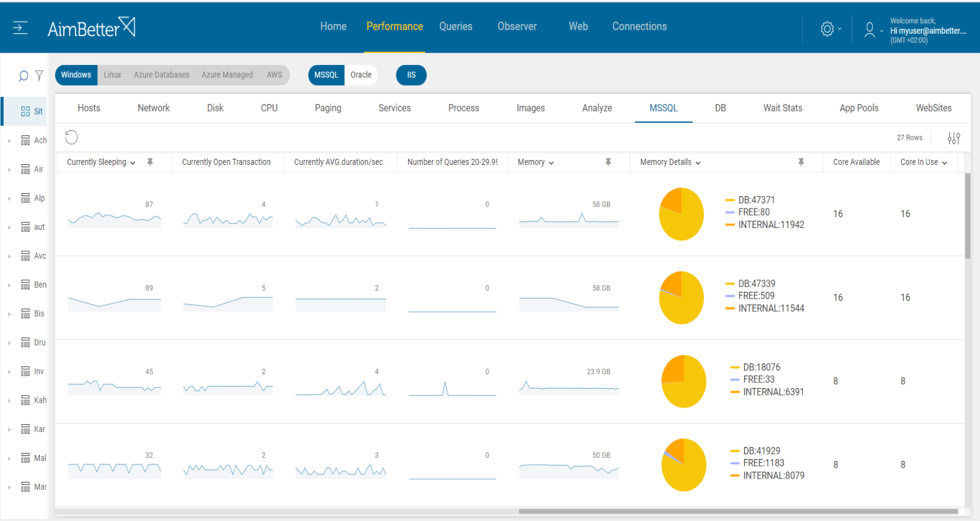This screenshot has width=980, height=521.
Task: Expand the Air tree node arrow
Action: (x=9, y=170)
